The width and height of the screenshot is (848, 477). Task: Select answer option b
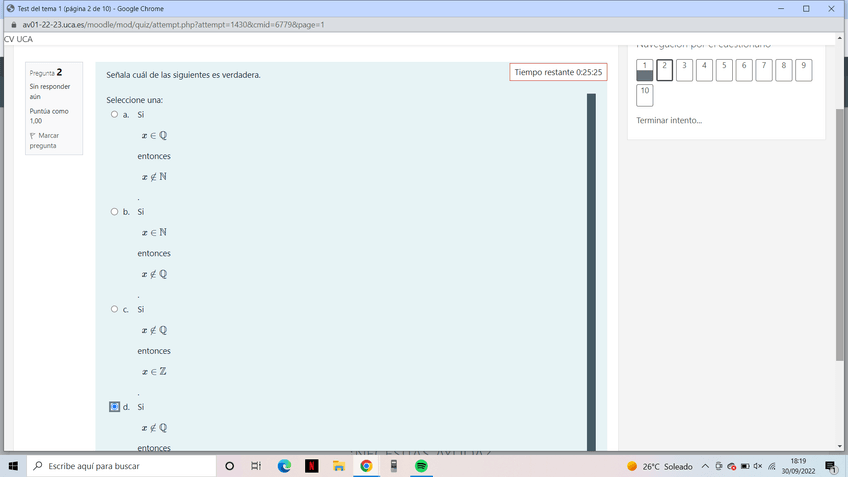(x=114, y=212)
